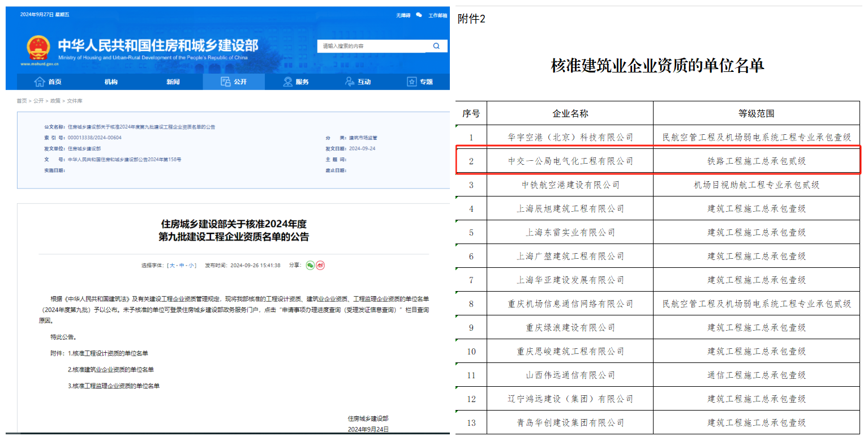Click the 工作邮箱 link
The width and height of the screenshot is (868, 440).
[x=437, y=15]
